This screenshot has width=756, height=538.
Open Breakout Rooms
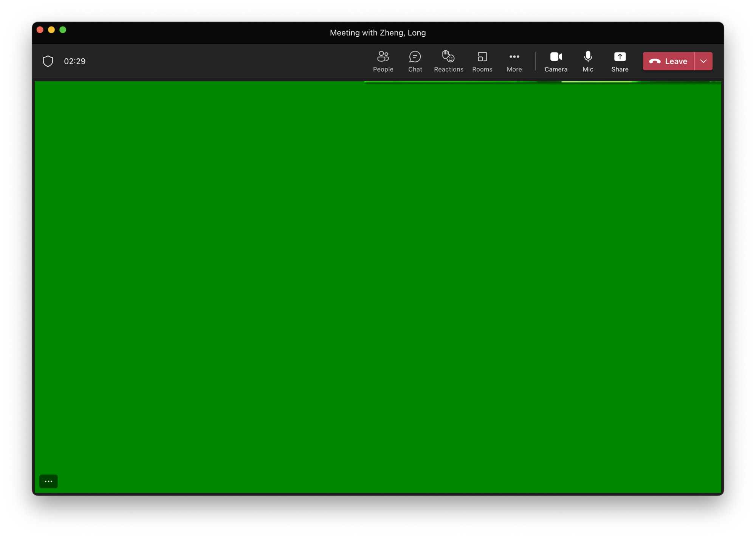click(x=482, y=57)
